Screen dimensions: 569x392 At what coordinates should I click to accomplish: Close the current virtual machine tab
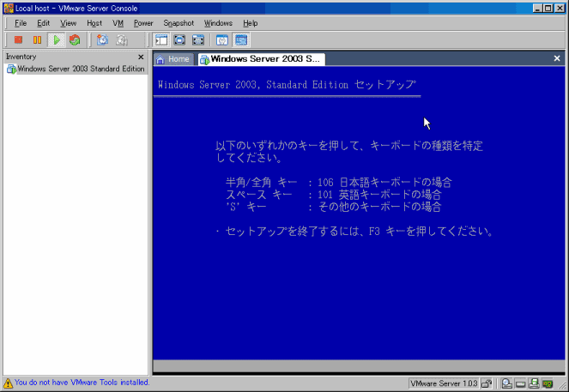point(557,58)
